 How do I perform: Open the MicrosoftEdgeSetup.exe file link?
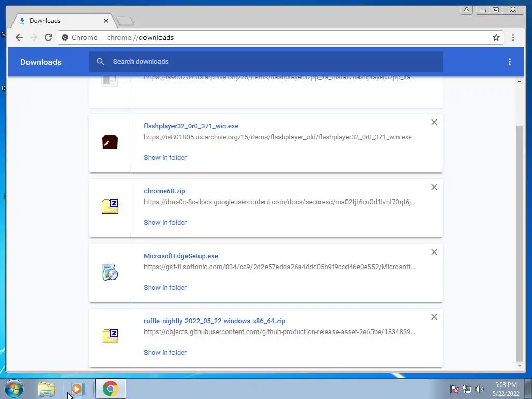[x=181, y=256]
